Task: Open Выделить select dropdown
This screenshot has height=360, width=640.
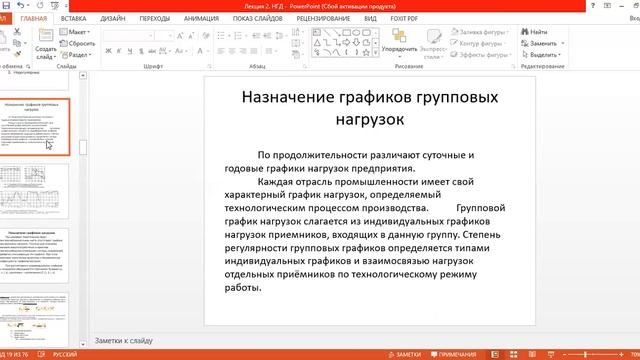Action: tap(541, 54)
